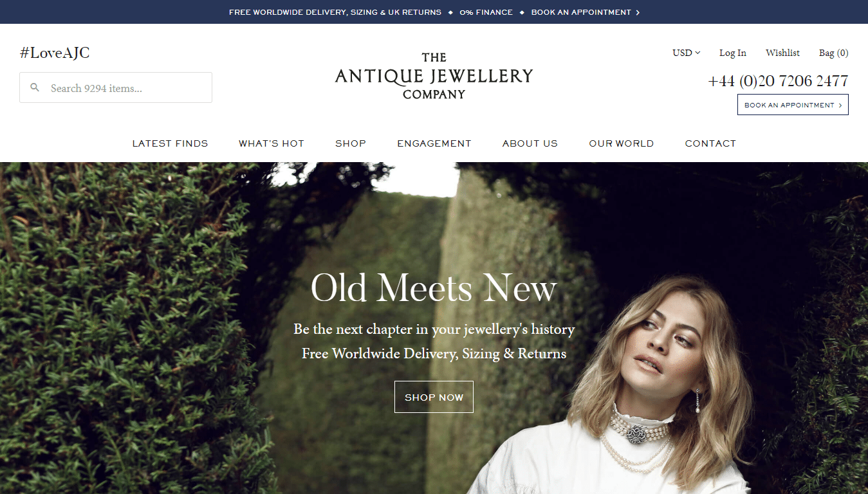Click the phone number +44 (0)20 7206 2477

[x=778, y=81]
